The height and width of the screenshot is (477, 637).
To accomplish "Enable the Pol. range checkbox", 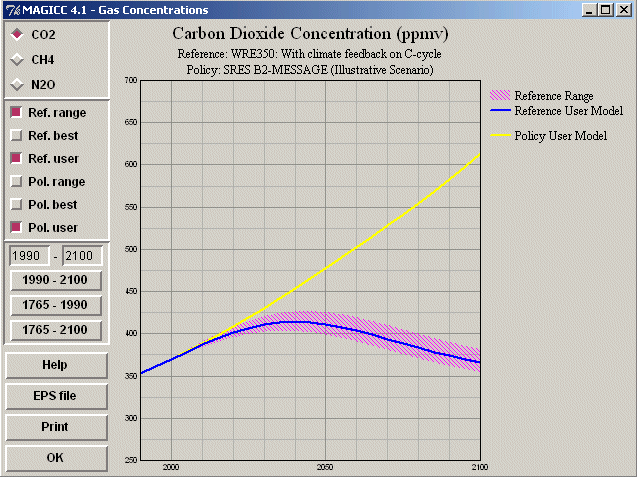I will point(16,182).
